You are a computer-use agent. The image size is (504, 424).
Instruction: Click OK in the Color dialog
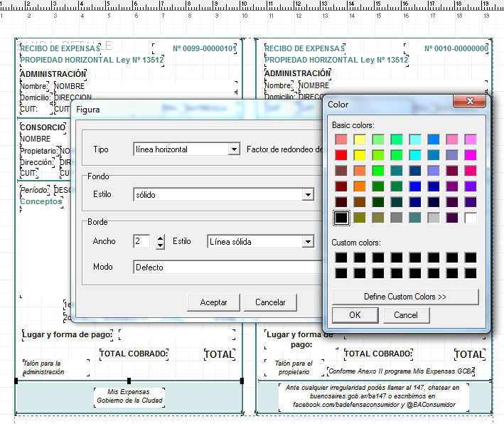[x=355, y=314]
